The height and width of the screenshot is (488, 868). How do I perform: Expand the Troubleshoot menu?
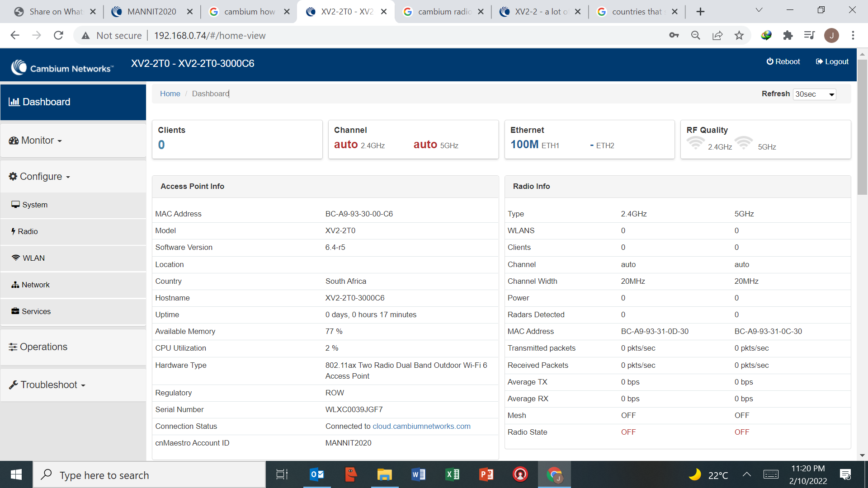(x=49, y=385)
